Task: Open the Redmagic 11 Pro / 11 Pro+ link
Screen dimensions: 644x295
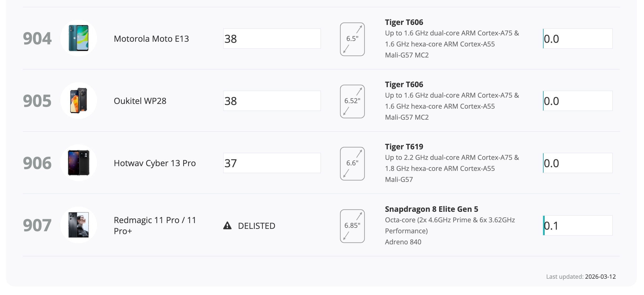Action: coord(155,225)
